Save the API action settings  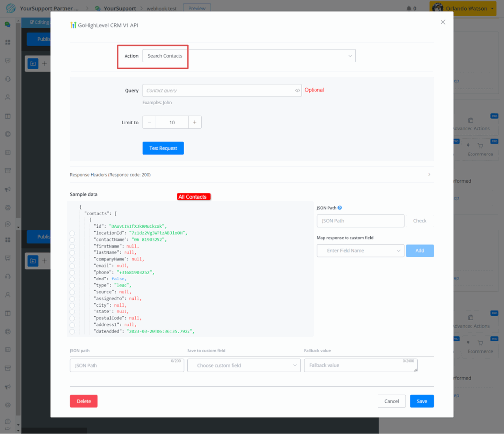point(422,401)
